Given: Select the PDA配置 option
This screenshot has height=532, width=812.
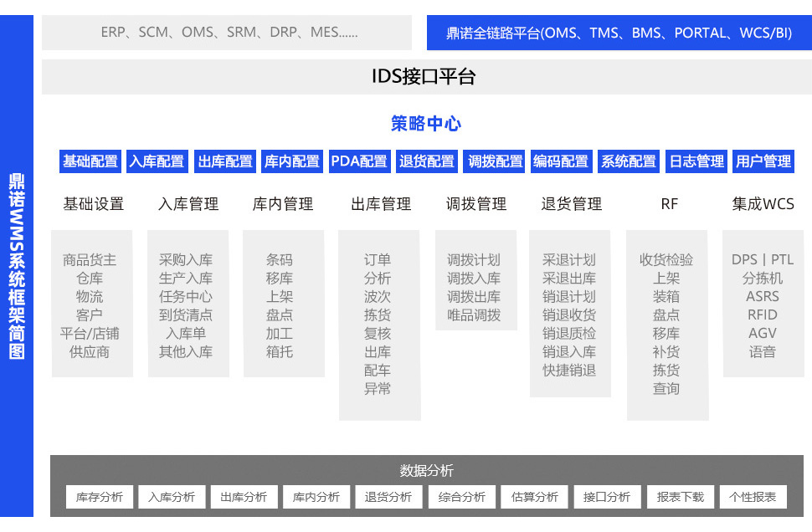Looking at the screenshot, I should (359, 161).
